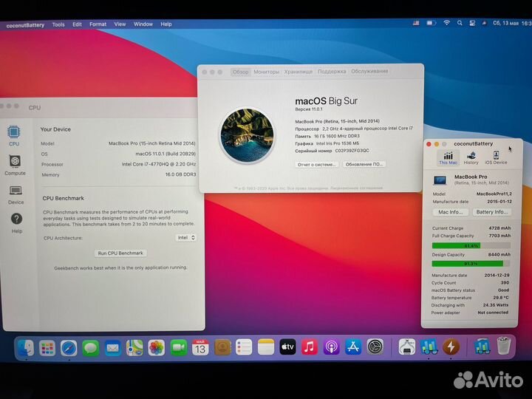Click the 61.4% current charge bar
Screen dimensions: 532x399
pyautogui.click(x=471, y=245)
